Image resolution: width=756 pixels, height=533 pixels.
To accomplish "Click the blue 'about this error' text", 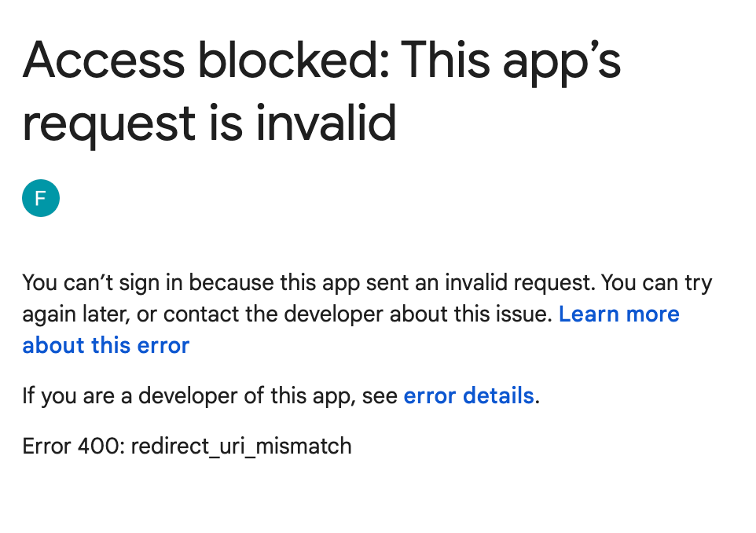I will (106, 345).
